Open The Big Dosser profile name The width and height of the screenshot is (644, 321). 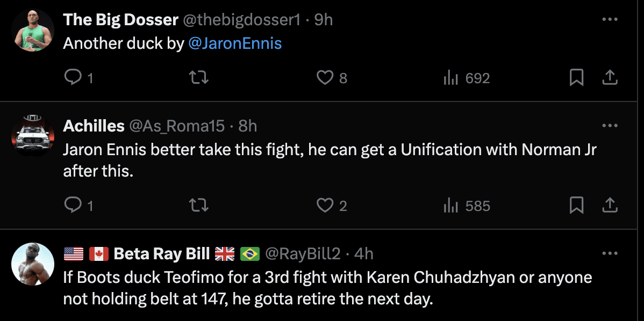pos(120,20)
